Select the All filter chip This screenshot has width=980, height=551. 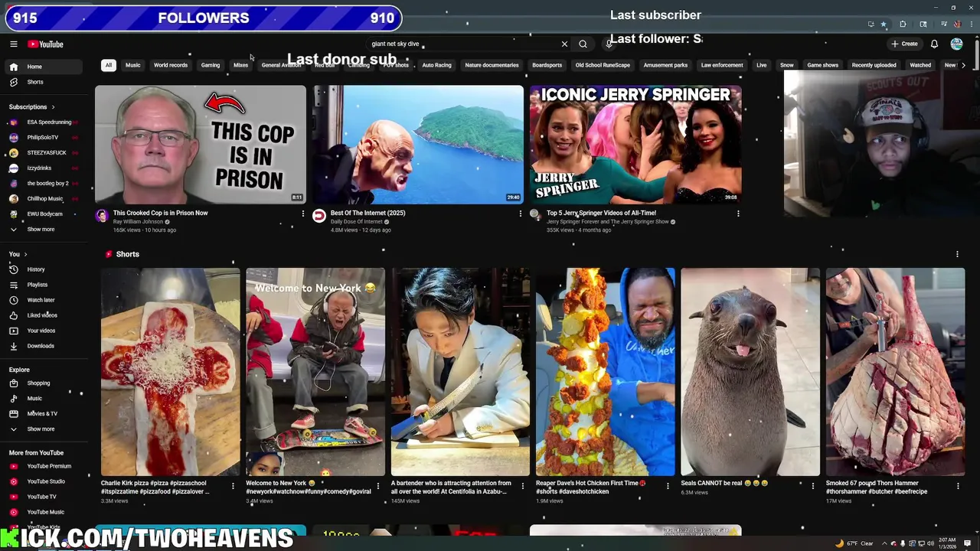click(x=109, y=65)
